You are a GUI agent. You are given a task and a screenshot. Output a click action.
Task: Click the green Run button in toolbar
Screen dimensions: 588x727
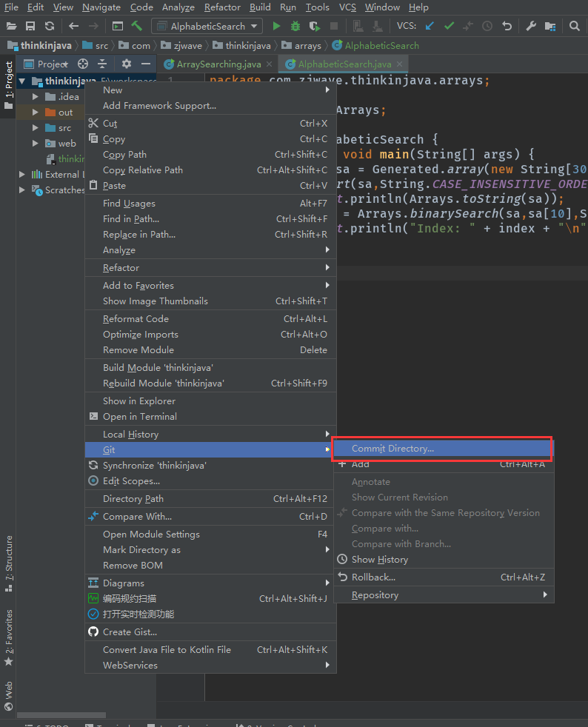(x=277, y=26)
